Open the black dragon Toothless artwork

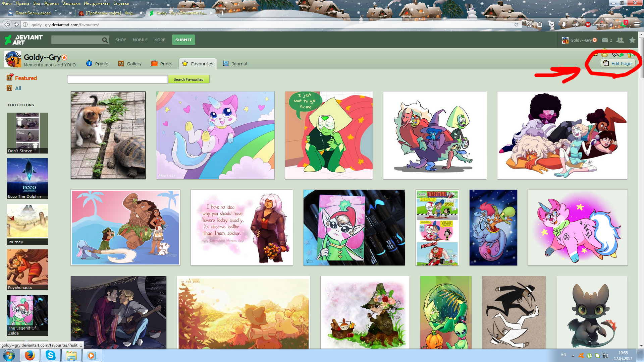click(592, 312)
